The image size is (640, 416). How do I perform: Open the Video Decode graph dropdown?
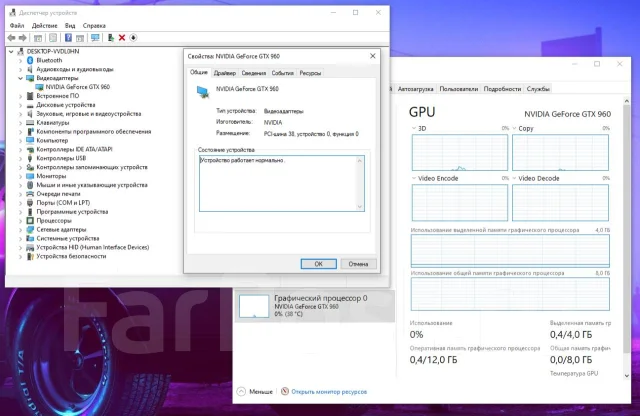click(x=514, y=178)
